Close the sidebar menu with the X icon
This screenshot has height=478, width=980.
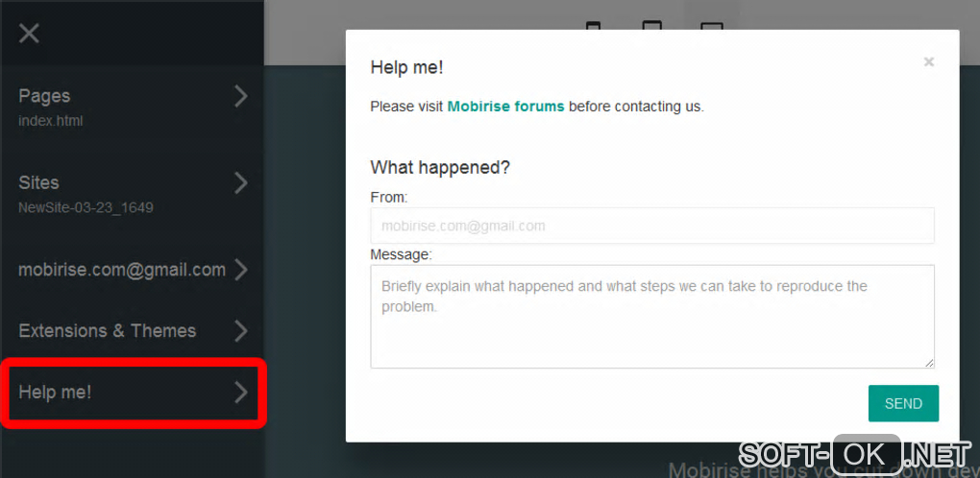click(30, 33)
